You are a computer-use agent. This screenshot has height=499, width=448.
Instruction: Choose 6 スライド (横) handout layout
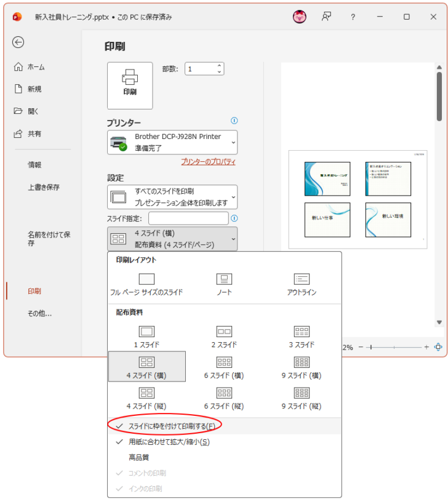225,367
